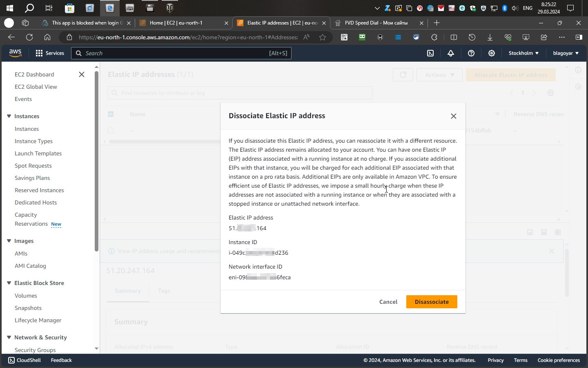Screen dimensions: 588x368
Task: Collapse the Images section
Action: [9, 241]
